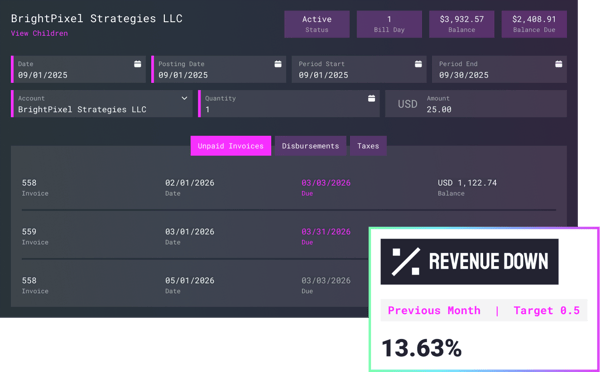The image size is (600, 372).
Task: Click the BrightPixel Strategies LLC title
Action: [96, 18]
